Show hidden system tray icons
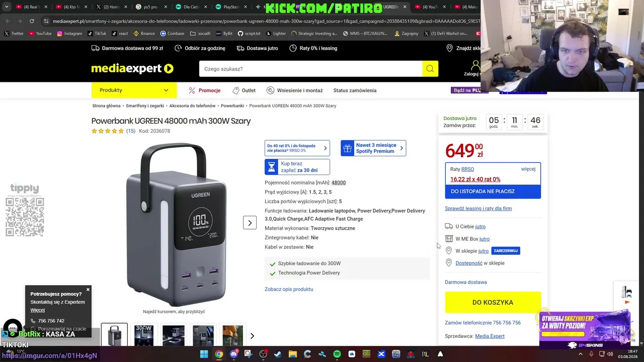This screenshot has height=362, width=644. click(580, 354)
